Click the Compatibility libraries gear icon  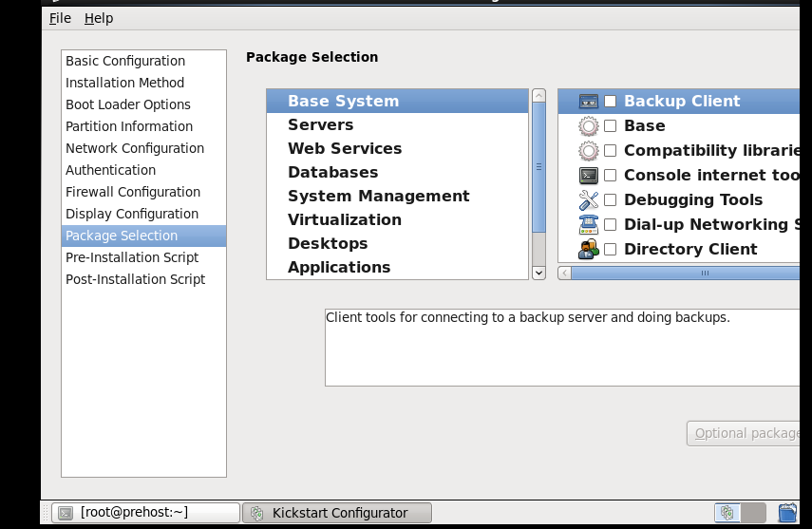tap(588, 151)
